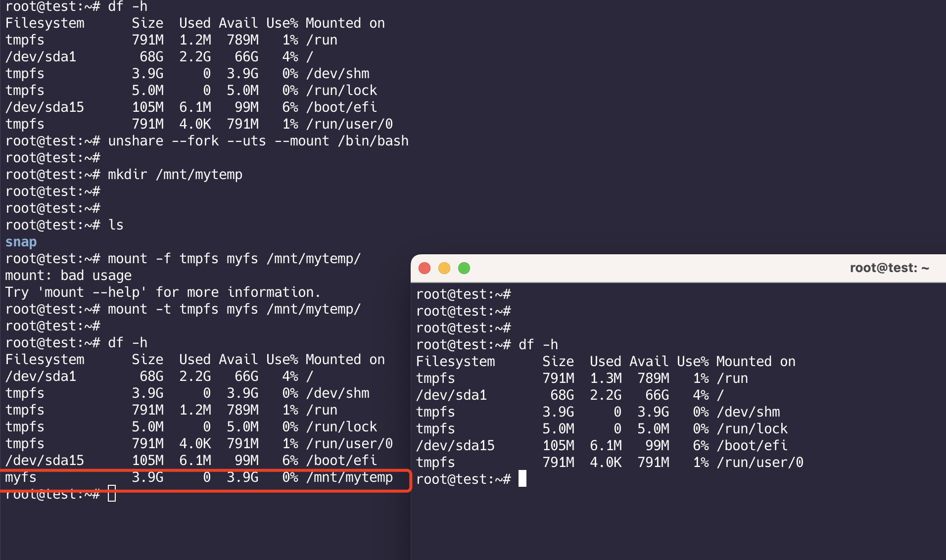Click the red close button of front terminal
The height and width of the screenshot is (560, 946).
tap(424, 268)
